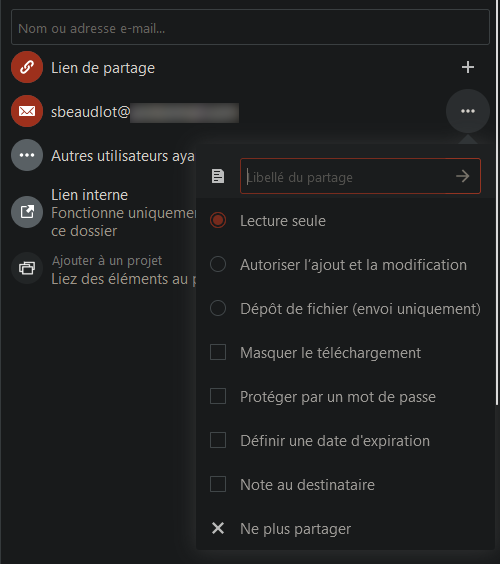Select Autoriser l'ajout et la modification
Viewport: 500px width, 564px height.
click(x=218, y=264)
